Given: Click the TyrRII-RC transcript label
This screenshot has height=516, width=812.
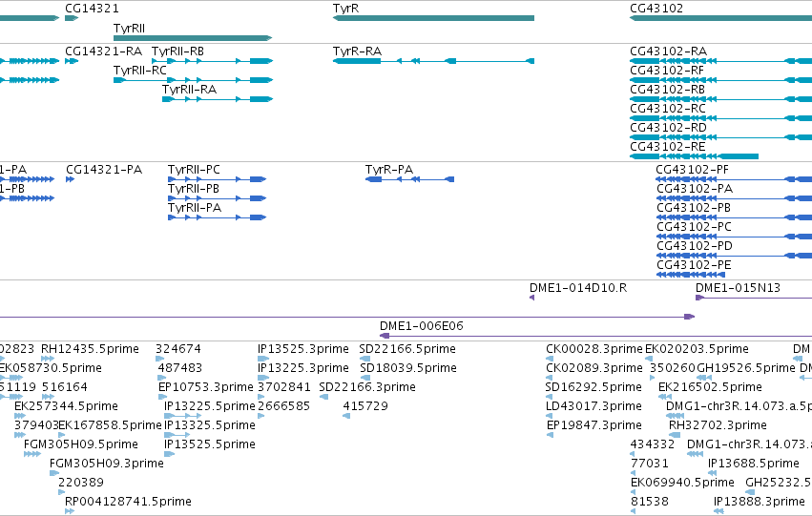Looking at the screenshot, I should [x=140, y=71].
